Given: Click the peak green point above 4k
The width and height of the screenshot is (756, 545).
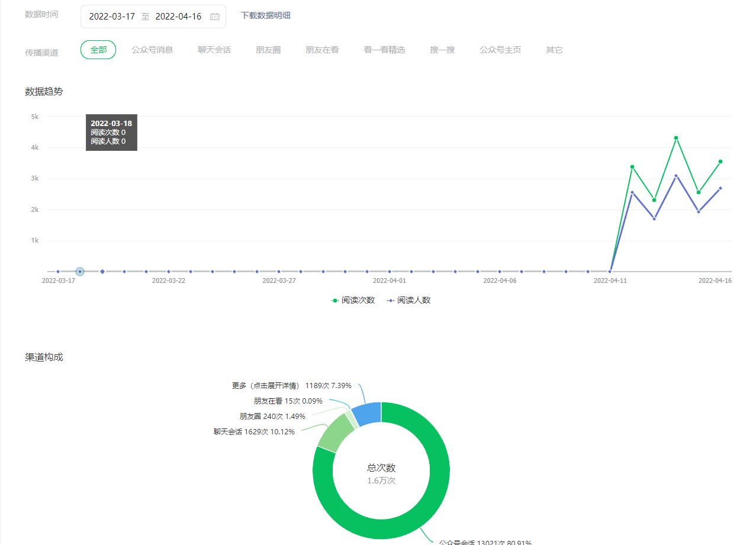Looking at the screenshot, I should (676, 138).
